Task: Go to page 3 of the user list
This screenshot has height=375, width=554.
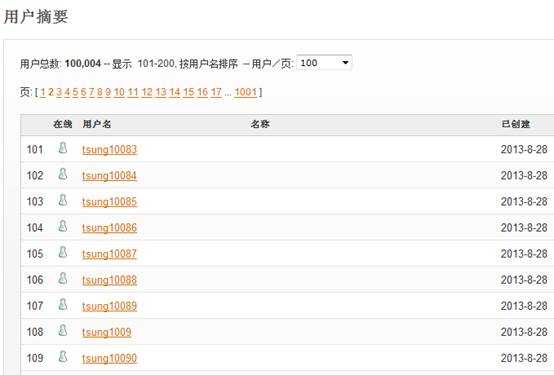Action: tap(59, 92)
